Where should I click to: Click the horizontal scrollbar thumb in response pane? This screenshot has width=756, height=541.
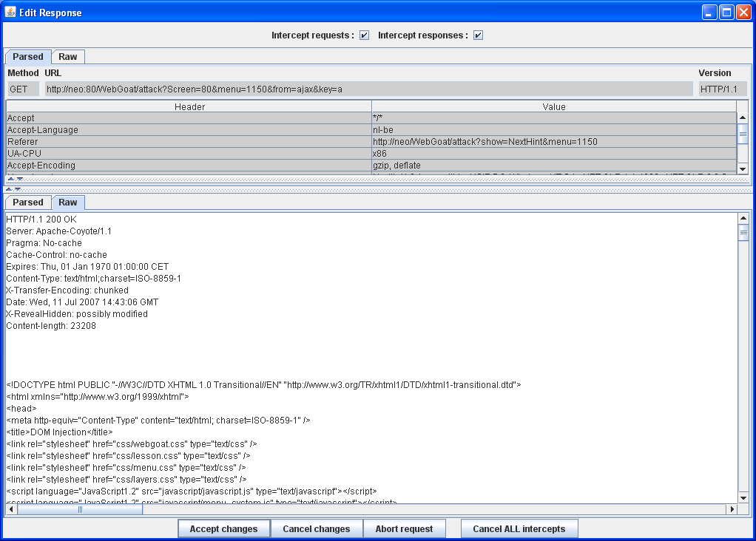(x=80, y=509)
